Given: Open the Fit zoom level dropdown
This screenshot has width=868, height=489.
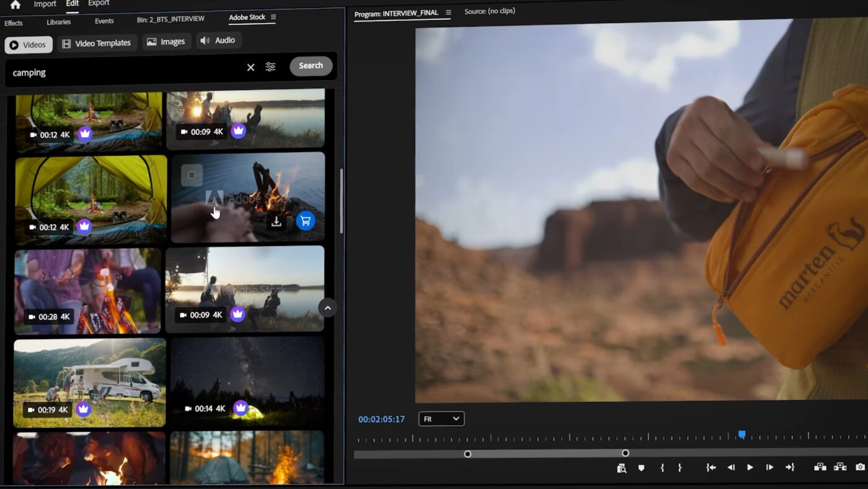Looking at the screenshot, I should coord(441,419).
